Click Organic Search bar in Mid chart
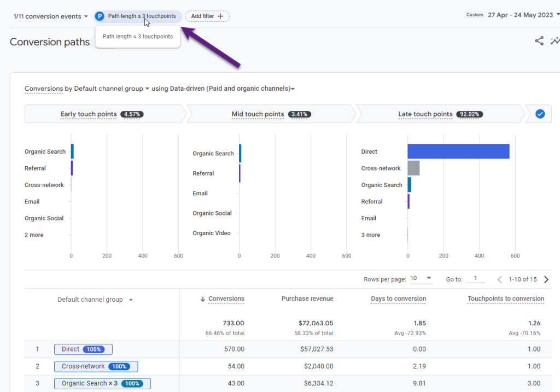The width and height of the screenshot is (560, 392). [241, 154]
